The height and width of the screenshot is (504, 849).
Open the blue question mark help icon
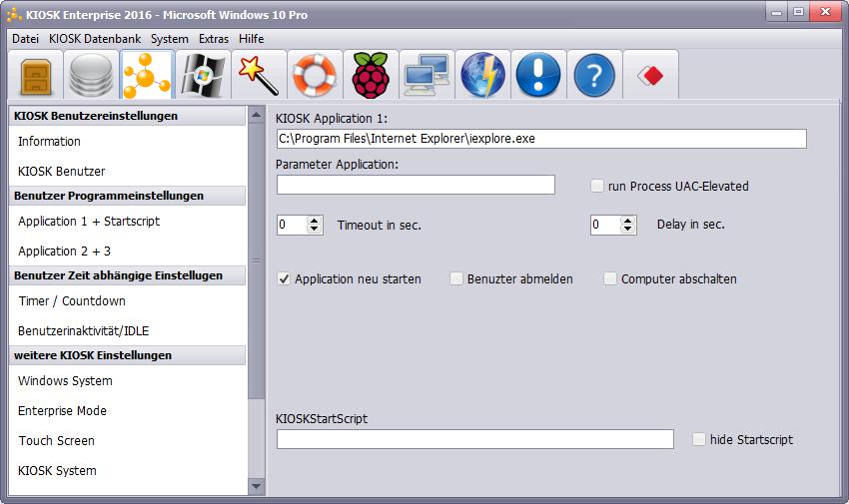pos(594,76)
